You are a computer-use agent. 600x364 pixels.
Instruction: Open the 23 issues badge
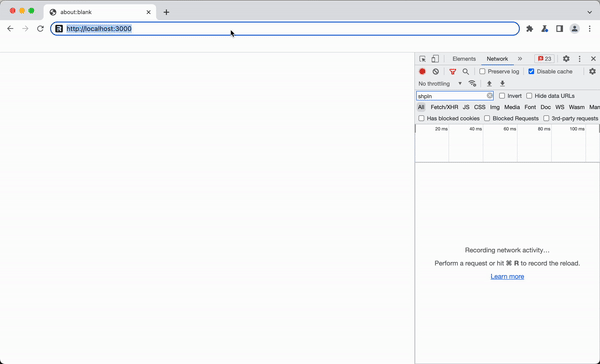click(x=544, y=59)
